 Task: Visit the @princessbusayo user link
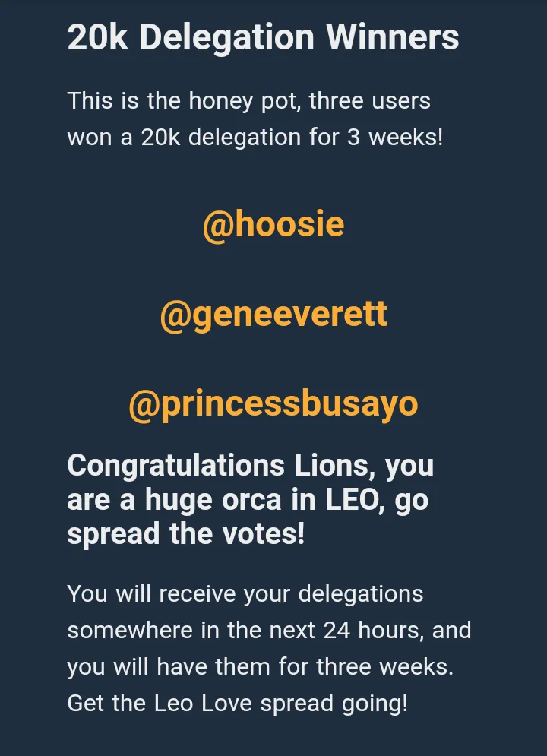tap(273, 405)
